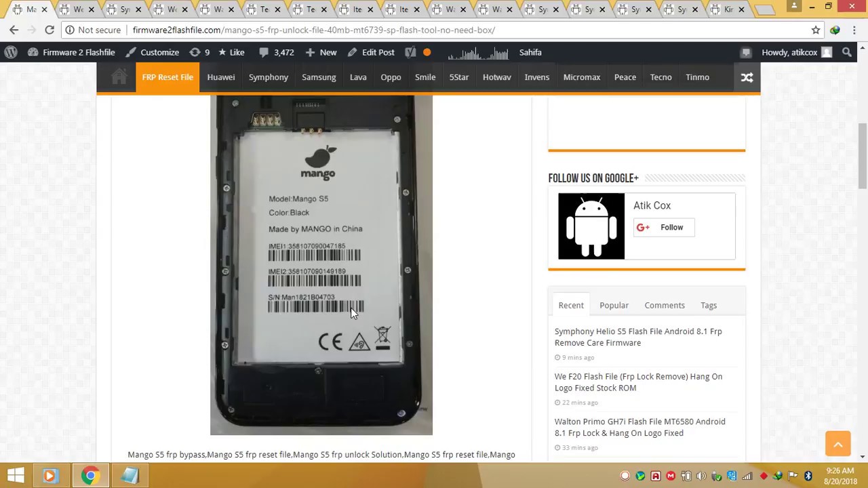Click the page vertical scrollbar thumb

[863, 156]
